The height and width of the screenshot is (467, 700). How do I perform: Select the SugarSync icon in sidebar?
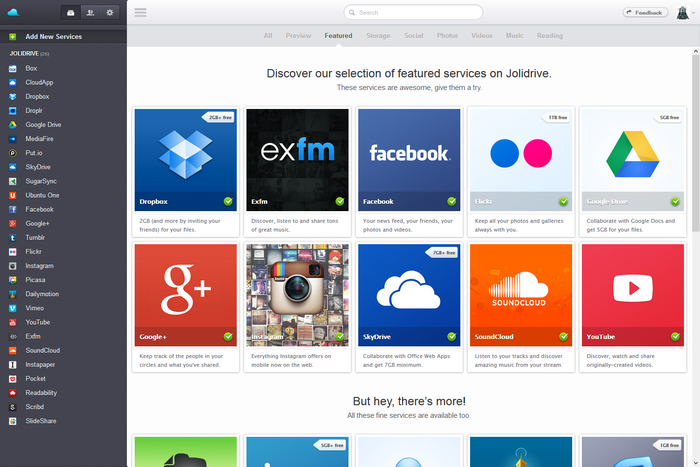pyautogui.click(x=12, y=181)
